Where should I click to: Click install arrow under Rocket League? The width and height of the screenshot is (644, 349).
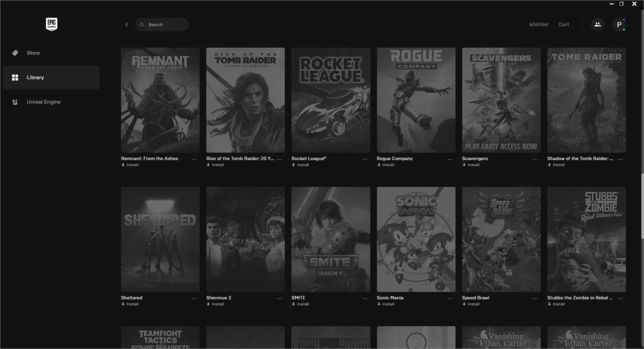[293, 165]
